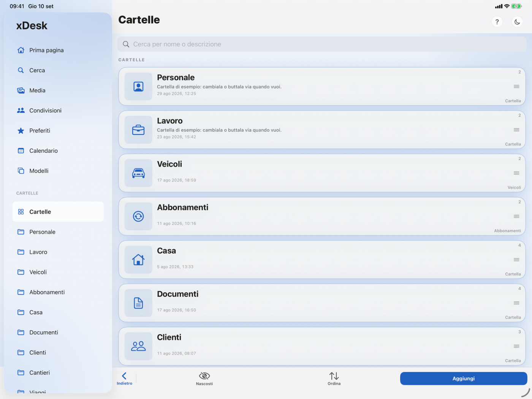Click the cellular signal bars icon
This screenshot has width=532, height=399.
point(499,6)
